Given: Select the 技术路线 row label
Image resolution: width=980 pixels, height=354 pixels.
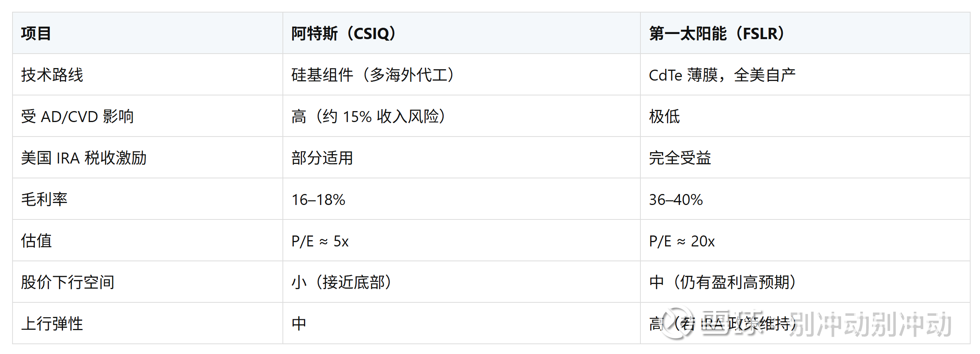Looking at the screenshot, I should point(52,75).
